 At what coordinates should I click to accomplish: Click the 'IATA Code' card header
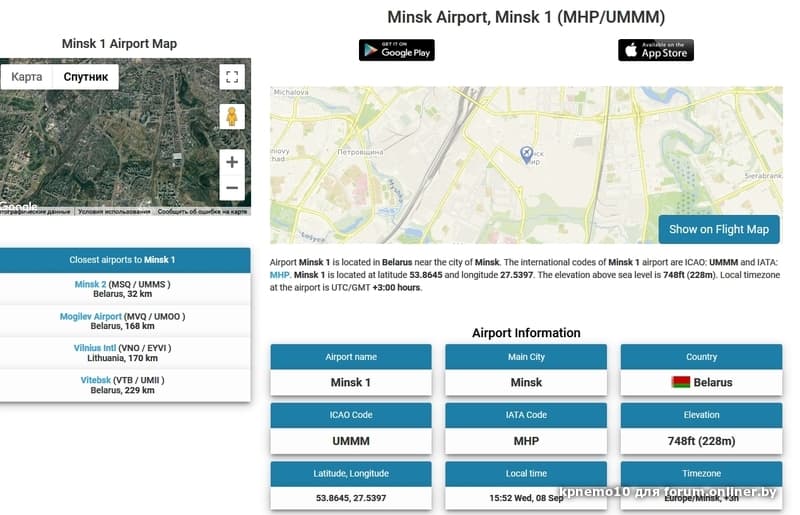click(526, 415)
